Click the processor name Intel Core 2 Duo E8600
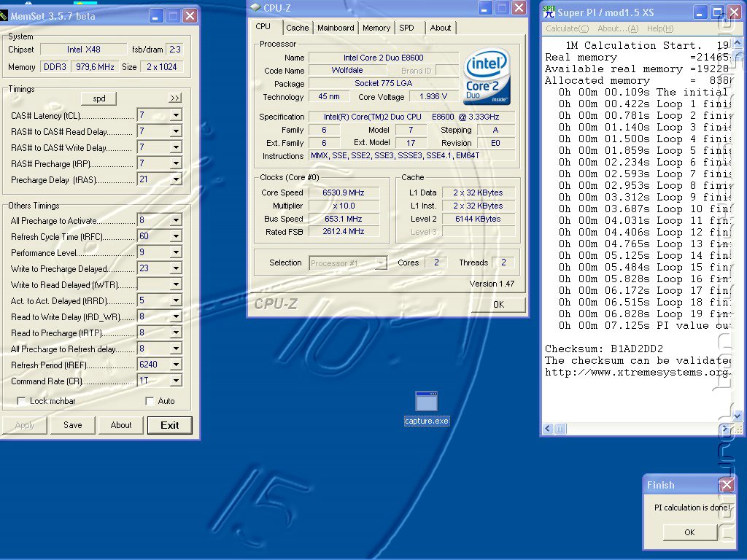This screenshot has height=560, width=747. (384, 58)
